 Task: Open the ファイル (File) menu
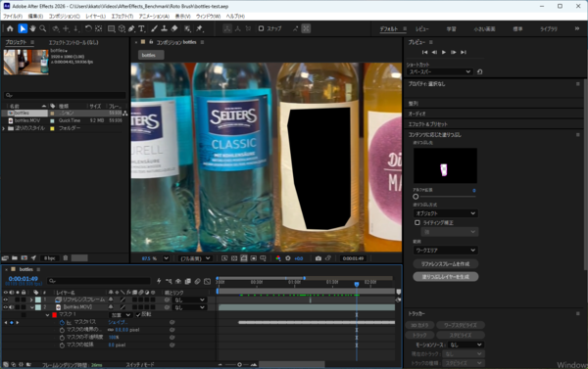pos(13,16)
